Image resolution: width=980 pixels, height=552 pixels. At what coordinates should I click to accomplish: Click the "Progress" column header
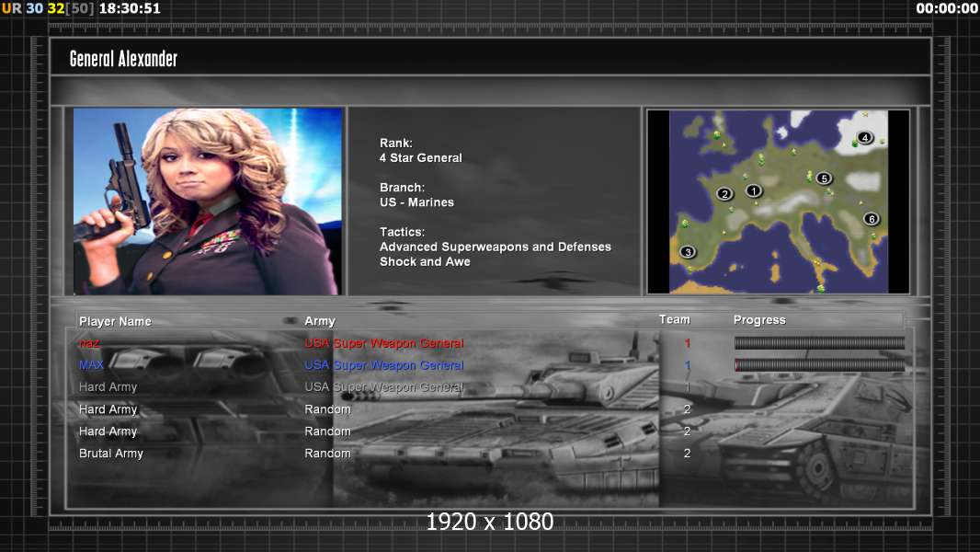759,320
